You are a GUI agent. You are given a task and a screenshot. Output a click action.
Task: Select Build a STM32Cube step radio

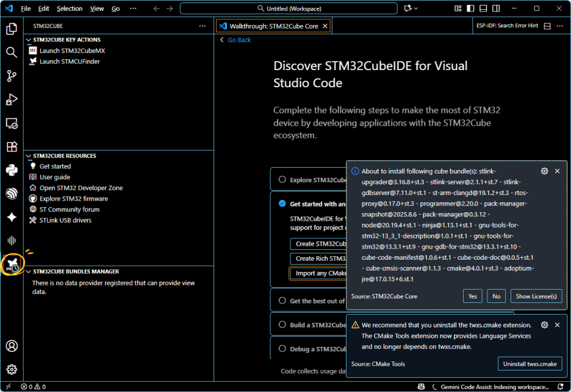click(282, 325)
